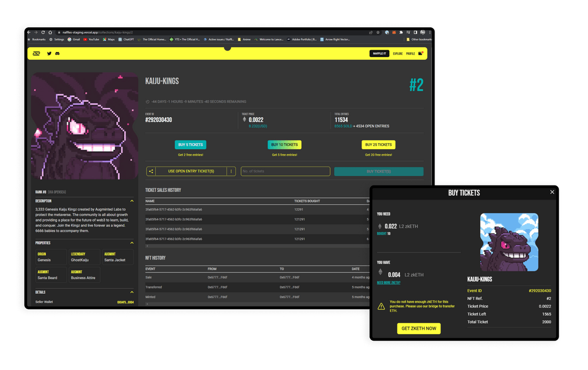Reload the page with browser refresh icon

[43, 32]
